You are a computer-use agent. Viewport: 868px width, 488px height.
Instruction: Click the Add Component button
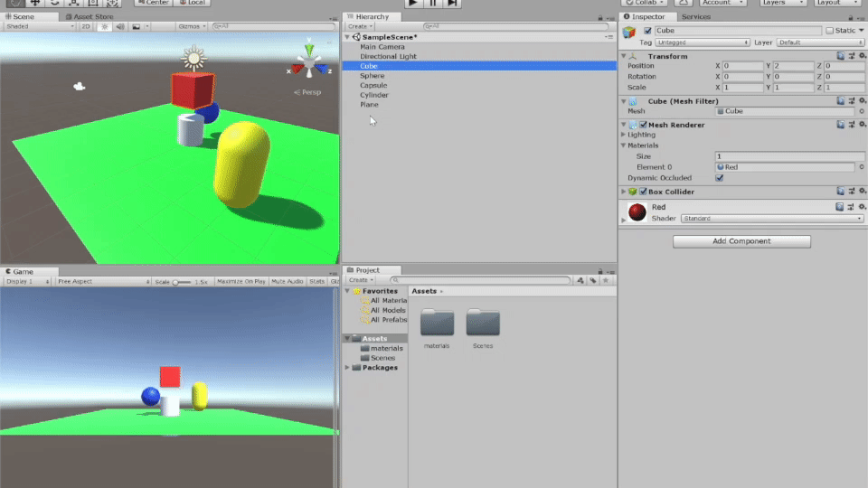click(x=741, y=241)
